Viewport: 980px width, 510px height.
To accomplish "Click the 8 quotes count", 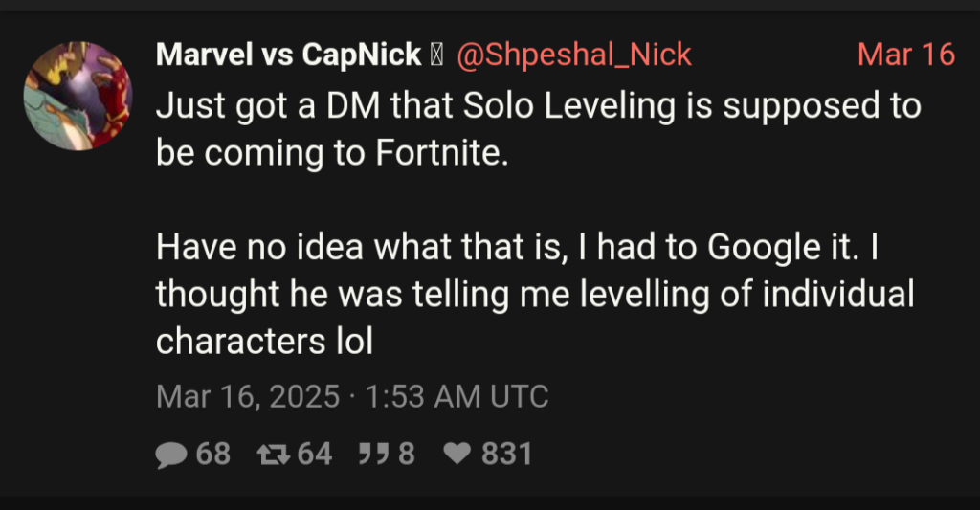I will (406, 453).
